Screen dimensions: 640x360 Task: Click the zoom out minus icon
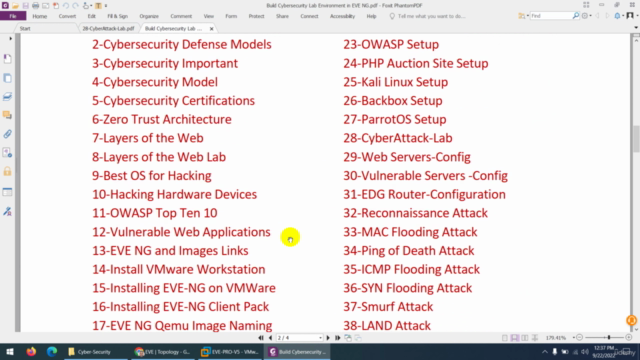(x=580, y=338)
